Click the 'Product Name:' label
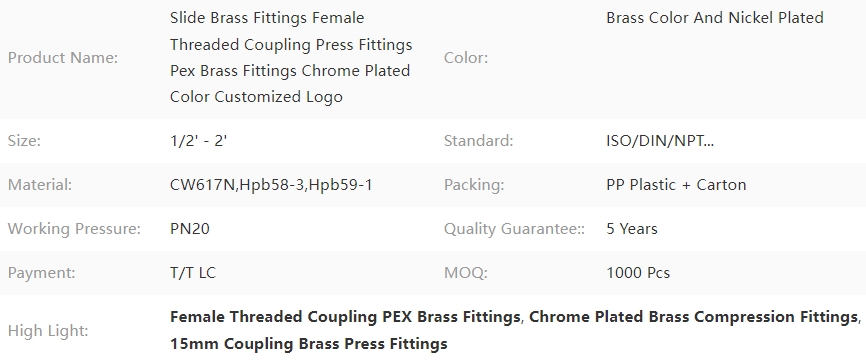The height and width of the screenshot is (363, 866). pos(63,57)
